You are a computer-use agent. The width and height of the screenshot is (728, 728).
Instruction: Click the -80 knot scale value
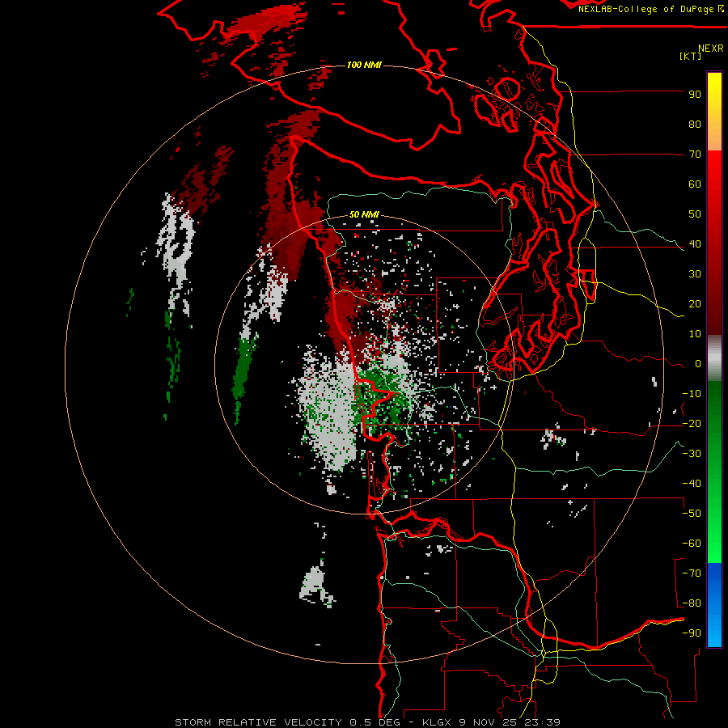(x=692, y=603)
